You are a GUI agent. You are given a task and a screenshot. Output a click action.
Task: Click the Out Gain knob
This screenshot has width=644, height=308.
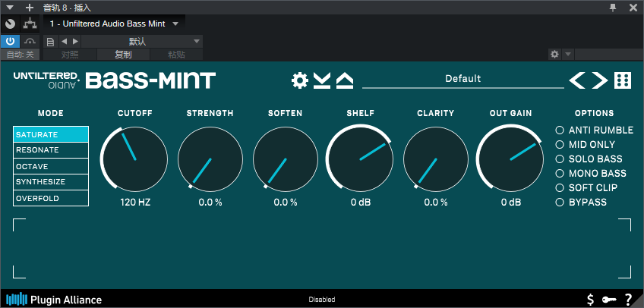tap(510, 159)
